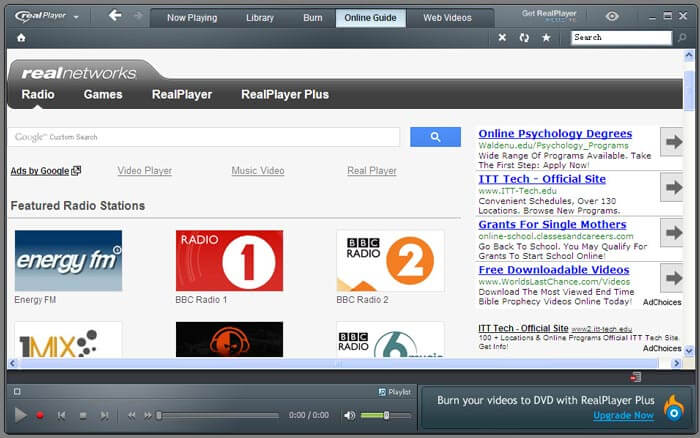Click the vertical scrollbar down arrow

click(688, 351)
